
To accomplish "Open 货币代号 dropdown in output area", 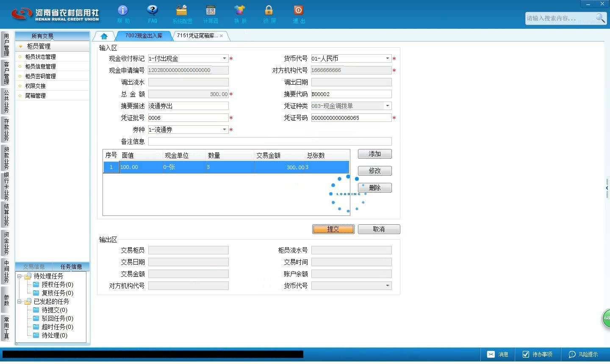I will pyautogui.click(x=388, y=286).
